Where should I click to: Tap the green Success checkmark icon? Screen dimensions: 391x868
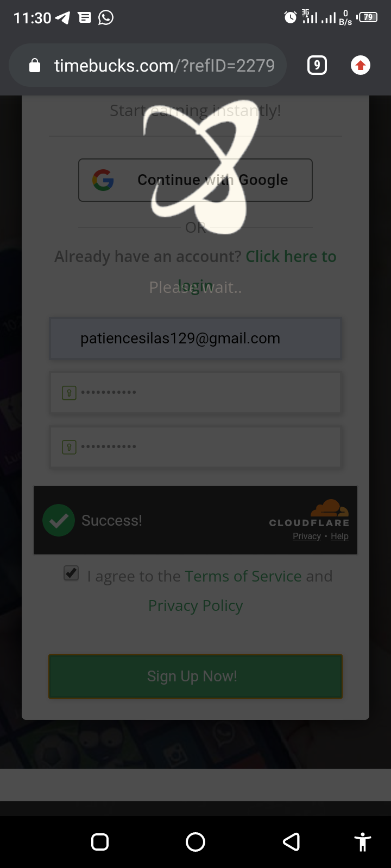tap(59, 520)
